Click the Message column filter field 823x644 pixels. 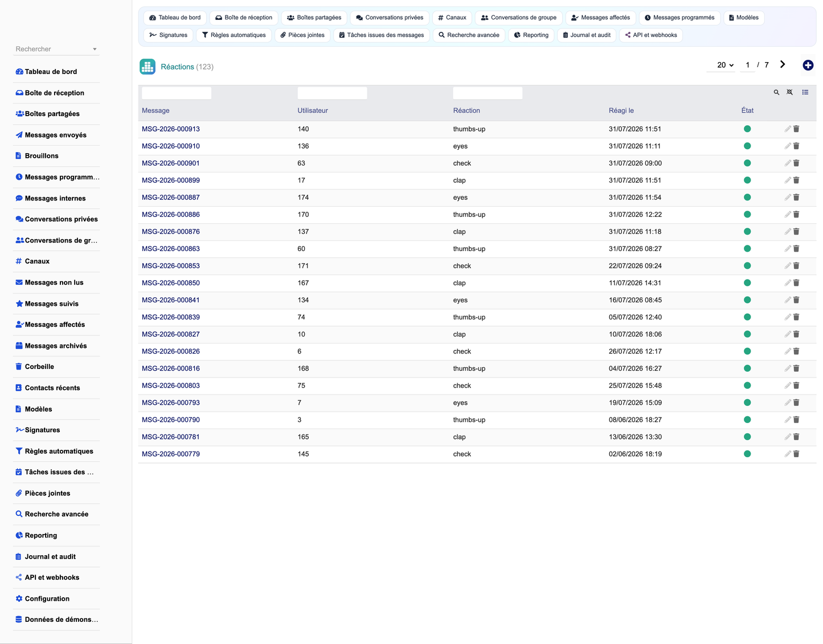click(177, 93)
